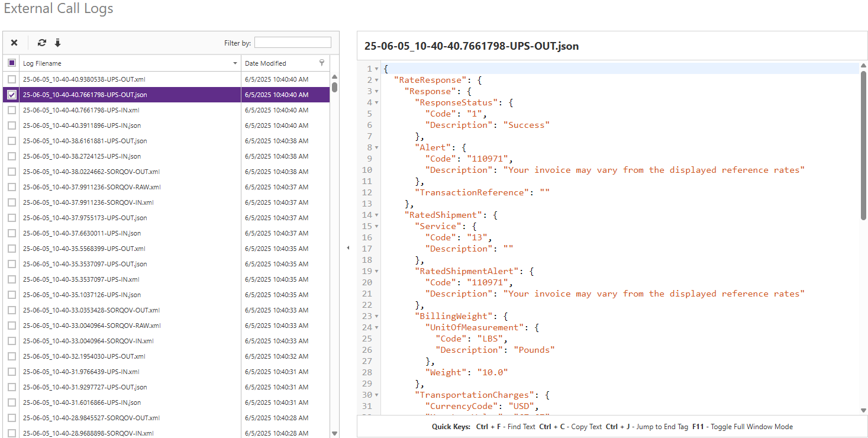Click into the Filter by text field
This screenshot has height=438, width=868.
point(293,43)
